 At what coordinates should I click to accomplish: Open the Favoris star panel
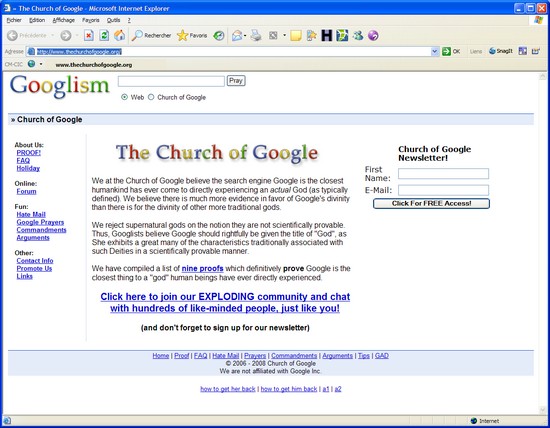tap(192, 35)
